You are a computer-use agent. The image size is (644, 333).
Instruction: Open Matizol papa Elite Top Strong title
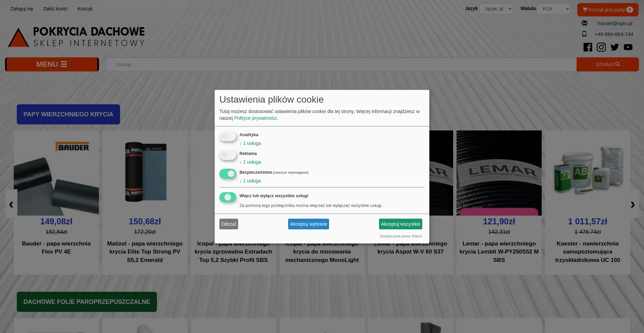point(145,252)
